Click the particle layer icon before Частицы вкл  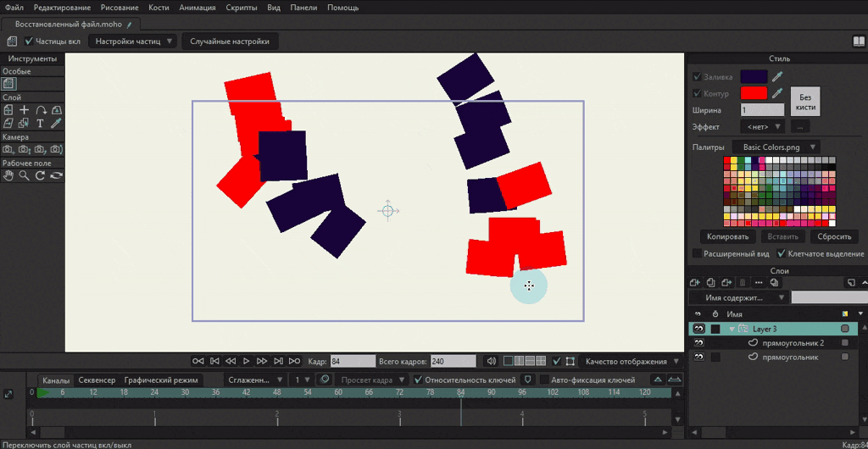pos(12,42)
